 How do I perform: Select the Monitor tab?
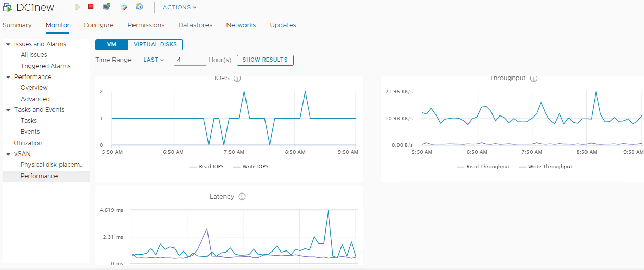58,25
